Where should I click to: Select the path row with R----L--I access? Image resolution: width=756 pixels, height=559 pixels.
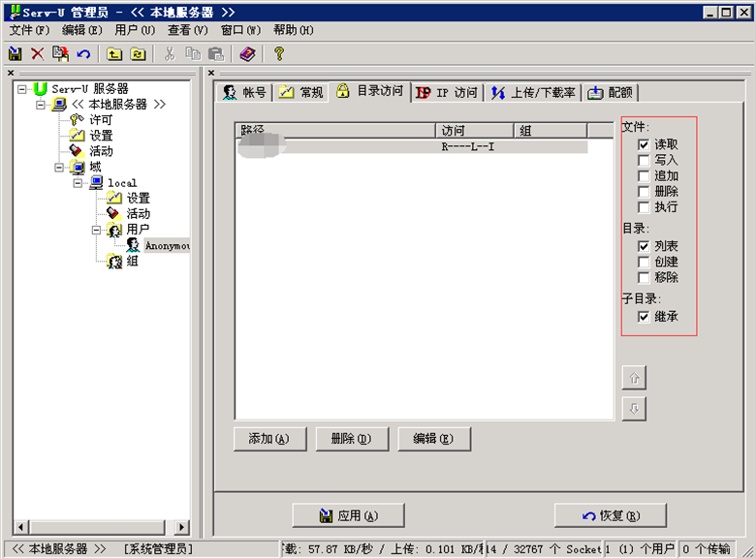pyautogui.click(x=412, y=146)
